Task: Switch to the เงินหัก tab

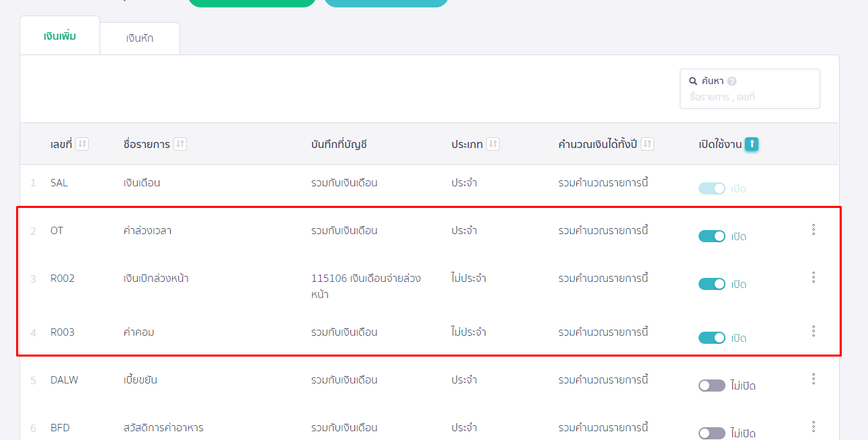Action: coord(139,38)
